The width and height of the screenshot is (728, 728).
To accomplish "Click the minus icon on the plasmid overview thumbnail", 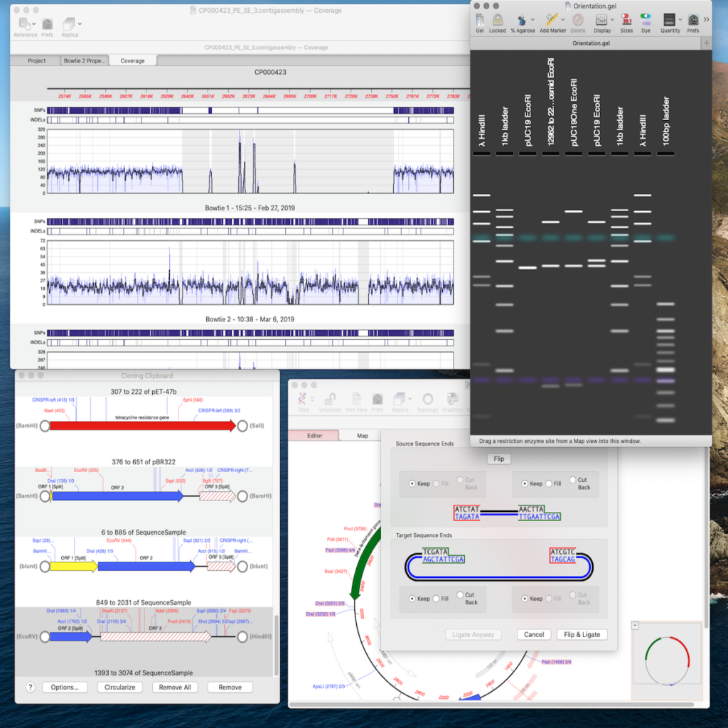I will (635, 626).
